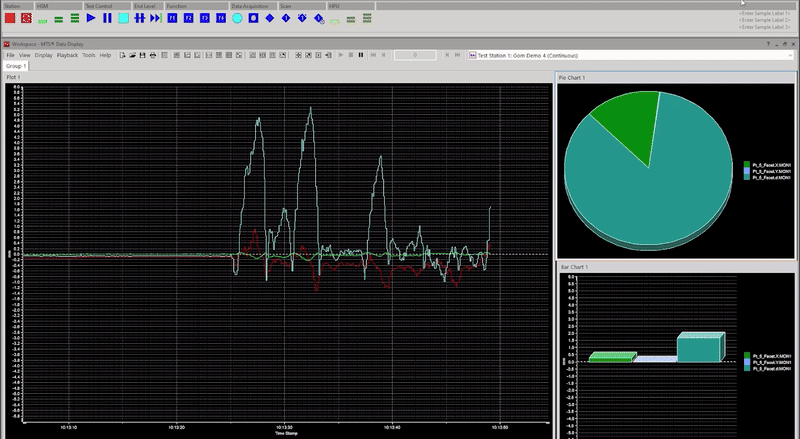The height and width of the screenshot is (439, 800).
Task: Select the F1 function button
Action: tap(172, 18)
